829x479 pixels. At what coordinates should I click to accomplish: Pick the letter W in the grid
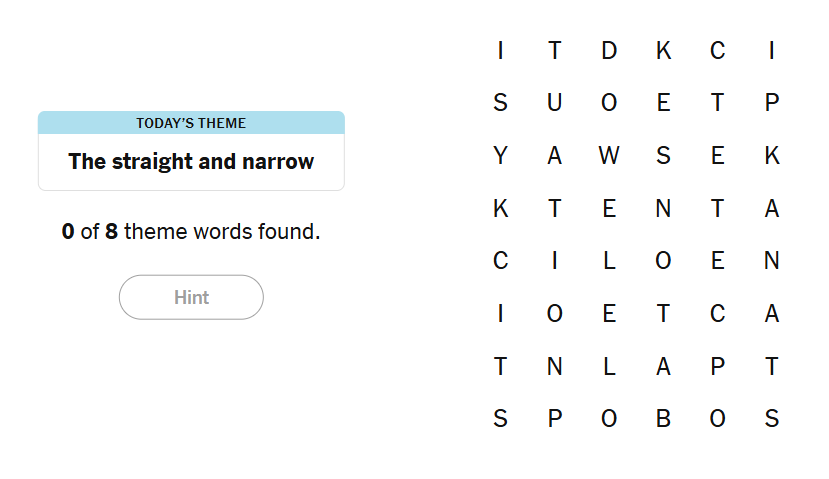(609, 156)
